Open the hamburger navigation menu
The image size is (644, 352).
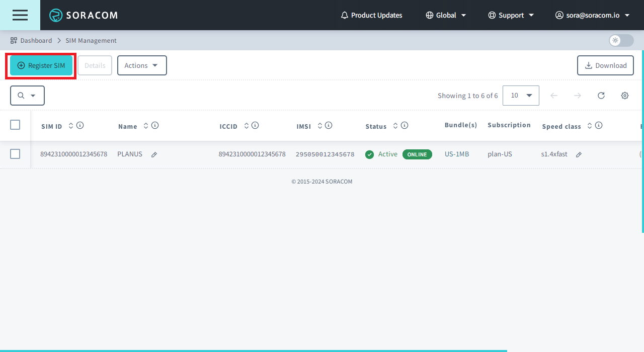click(20, 15)
